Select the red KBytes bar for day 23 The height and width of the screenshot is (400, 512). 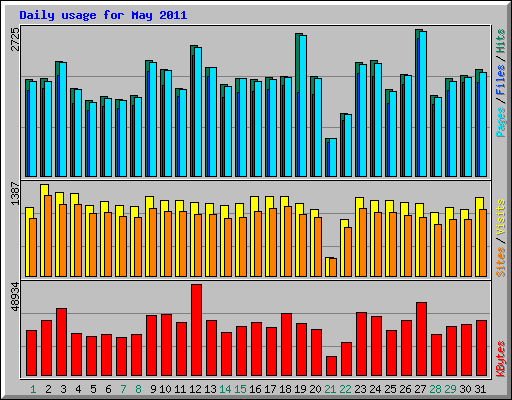pyautogui.click(x=361, y=344)
